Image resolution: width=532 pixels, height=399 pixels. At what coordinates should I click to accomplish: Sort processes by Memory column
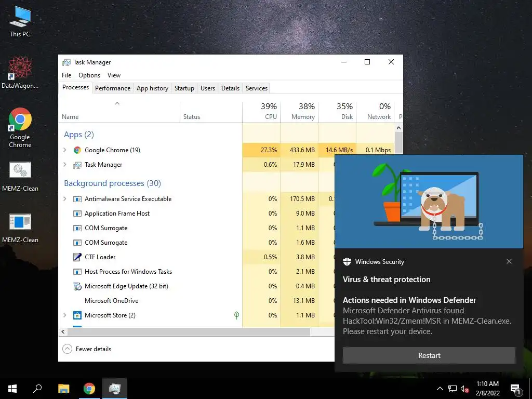click(299, 113)
